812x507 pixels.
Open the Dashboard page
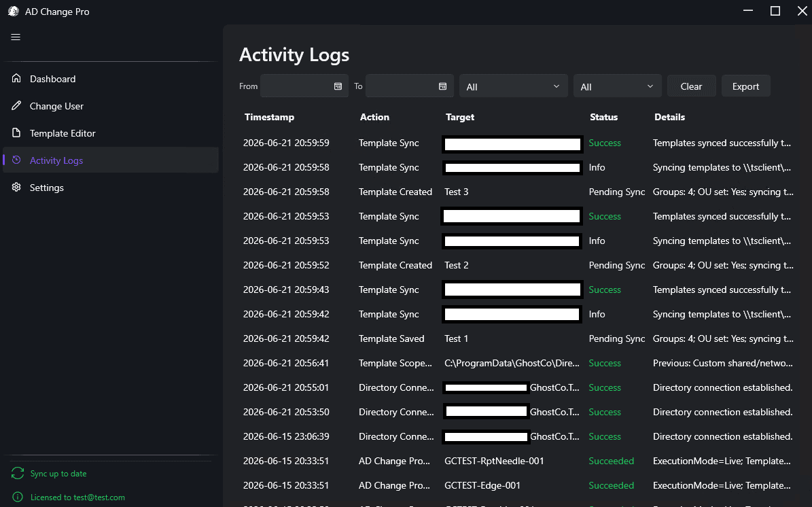tap(111, 79)
